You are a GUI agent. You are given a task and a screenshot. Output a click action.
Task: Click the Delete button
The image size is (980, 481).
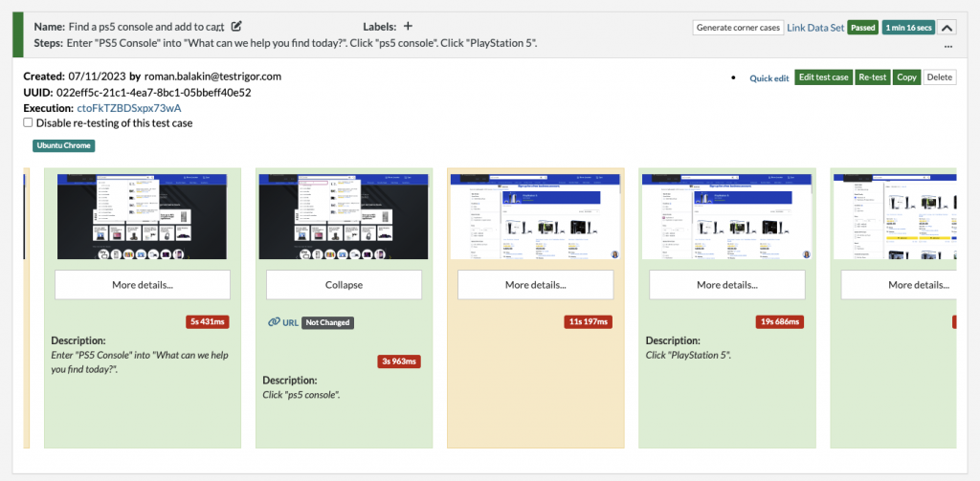pos(940,77)
